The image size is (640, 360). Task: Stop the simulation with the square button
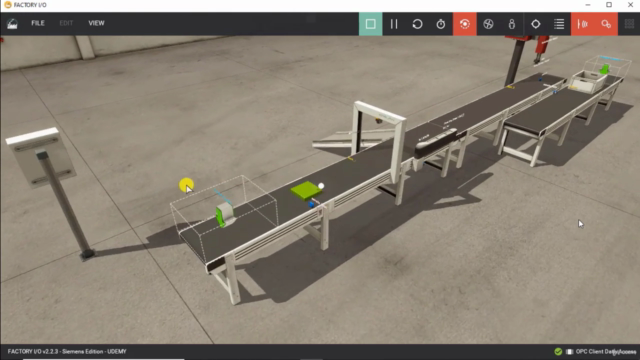[370, 24]
